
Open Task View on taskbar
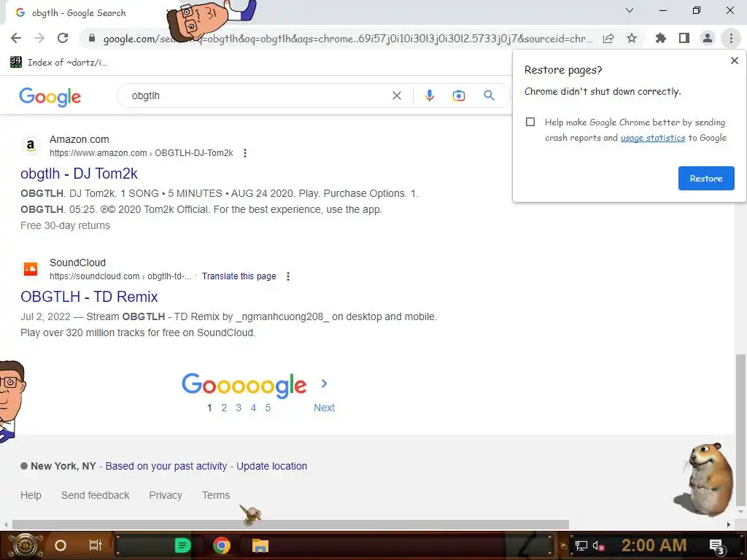coord(96,545)
